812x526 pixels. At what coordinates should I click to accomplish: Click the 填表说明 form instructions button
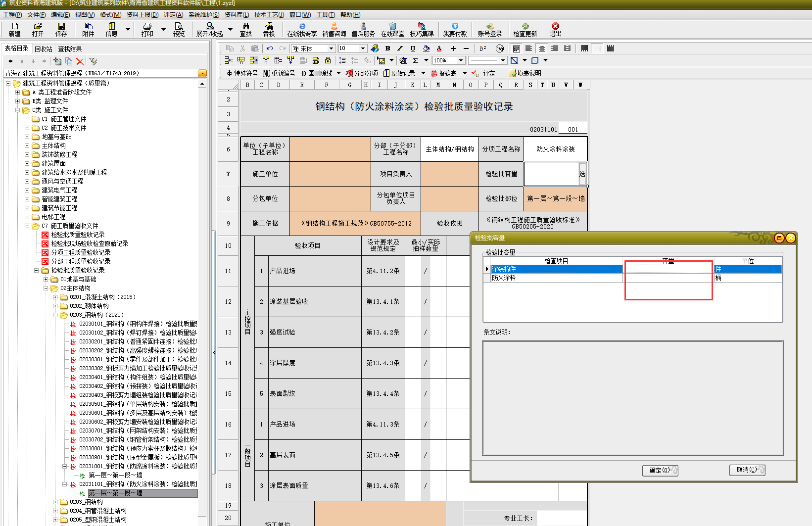click(x=525, y=73)
